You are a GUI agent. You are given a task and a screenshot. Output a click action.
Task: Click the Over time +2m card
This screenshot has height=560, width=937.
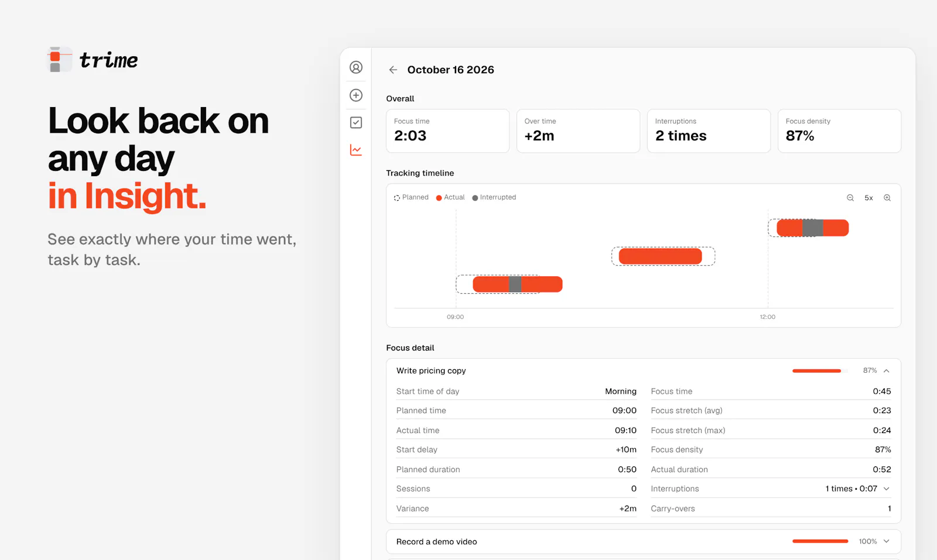coord(578,131)
